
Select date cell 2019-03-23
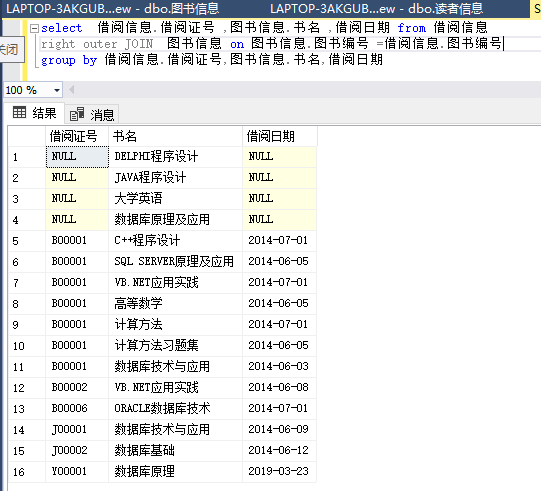[x=280, y=472]
